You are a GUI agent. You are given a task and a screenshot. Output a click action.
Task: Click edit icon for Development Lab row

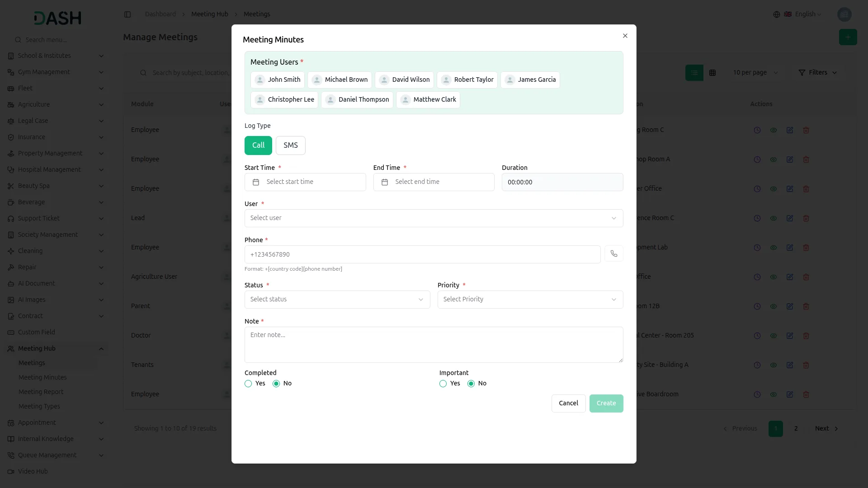[x=789, y=248]
